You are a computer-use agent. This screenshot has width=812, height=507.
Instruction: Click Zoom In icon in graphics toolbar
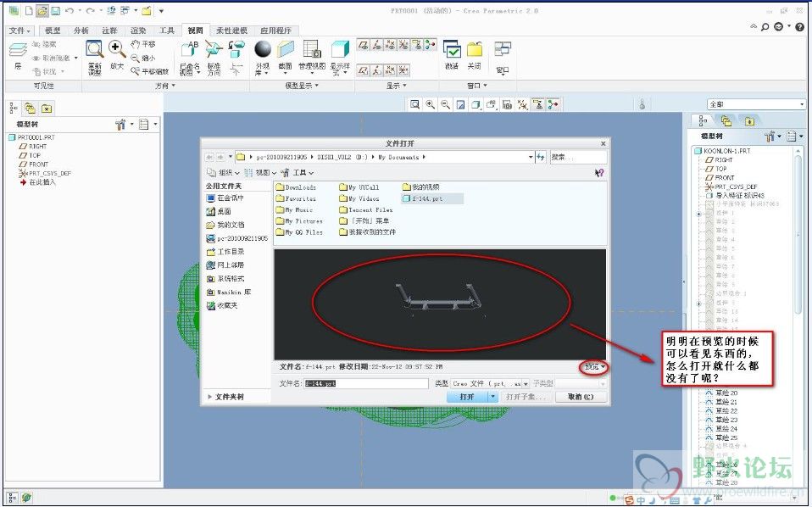(x=431, y=104)
